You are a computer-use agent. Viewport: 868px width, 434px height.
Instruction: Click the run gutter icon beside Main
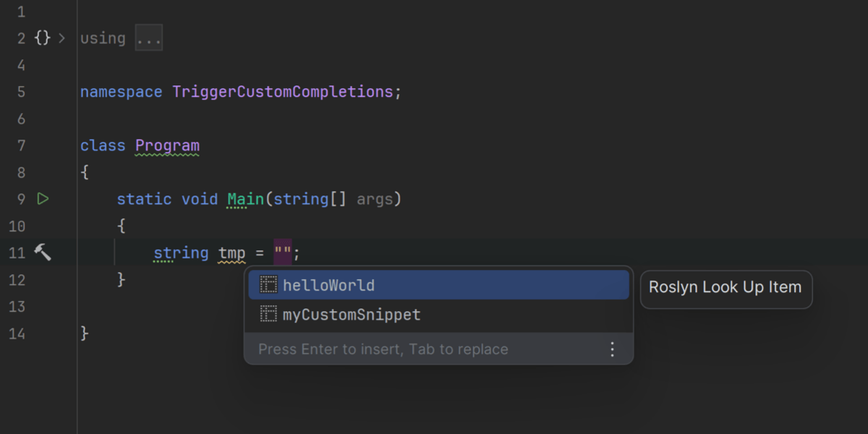[43, 199]
